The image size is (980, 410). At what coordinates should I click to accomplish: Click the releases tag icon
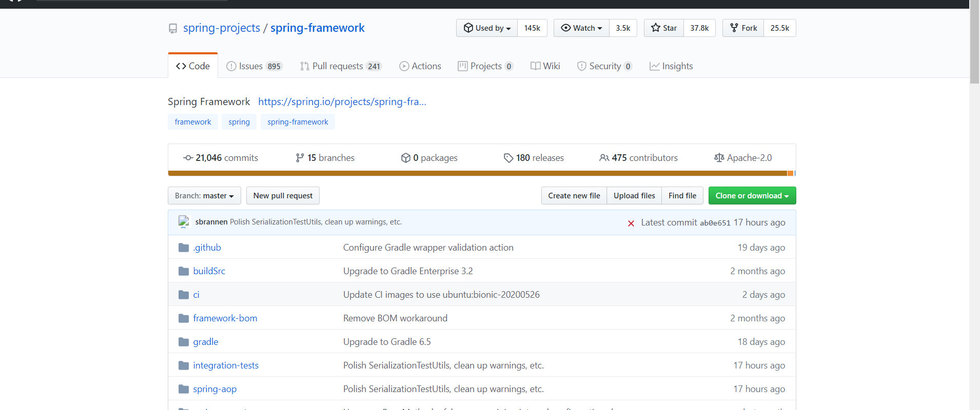(x=508, y=158)
